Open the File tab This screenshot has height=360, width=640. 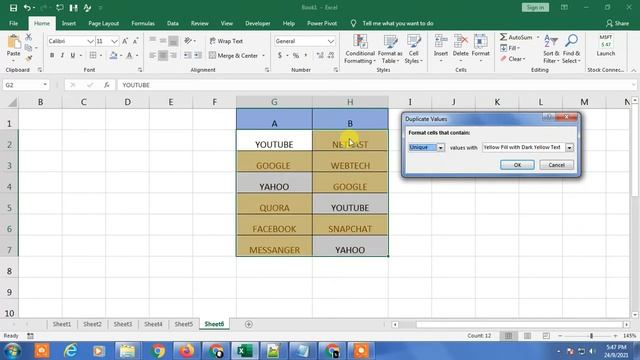click(x=13, y=24)
